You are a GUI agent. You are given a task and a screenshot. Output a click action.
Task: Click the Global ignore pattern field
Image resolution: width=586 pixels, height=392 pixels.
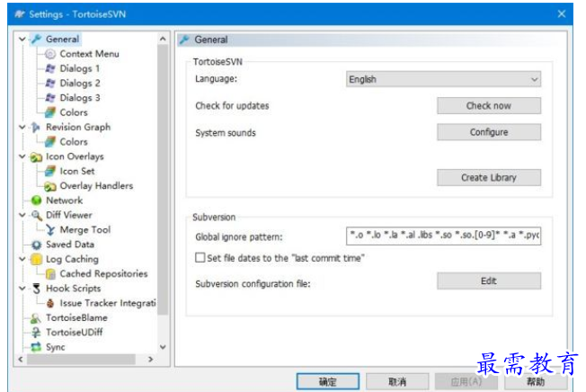pos(443,236)
